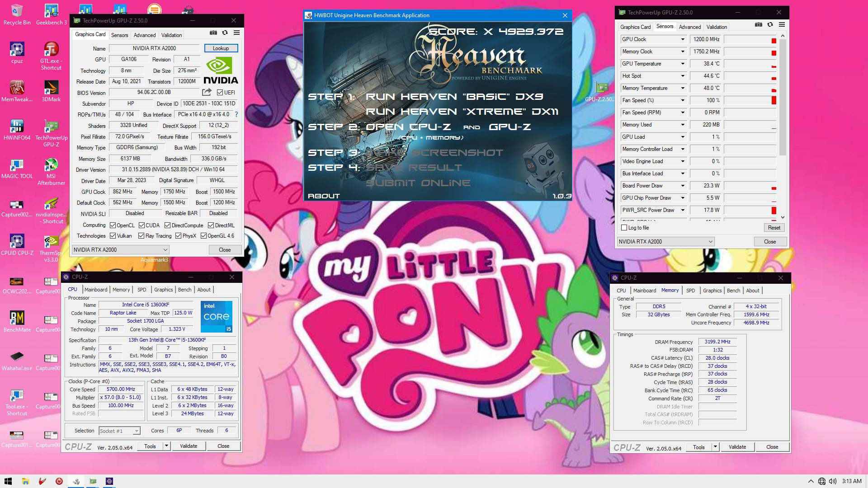Image resolution: width=868 pixels, height=488 pixels.
Task: Launch the 3DMark desktop icon
Action: 51,91
